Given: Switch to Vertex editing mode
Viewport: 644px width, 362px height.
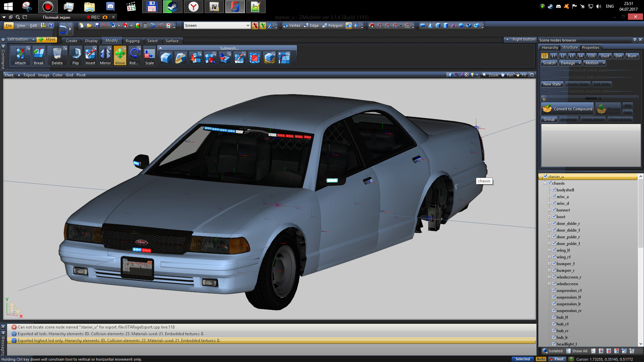Looking at the screenshot, I should [x=292, y=25].
